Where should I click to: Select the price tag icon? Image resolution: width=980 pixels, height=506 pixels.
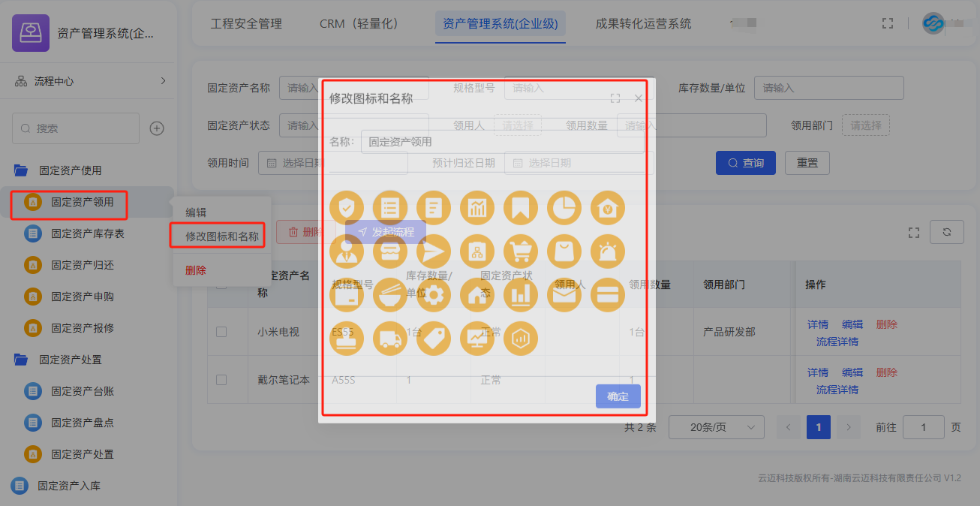(433, 338)
